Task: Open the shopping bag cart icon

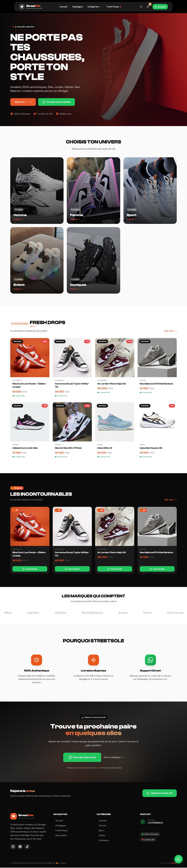Action: (x=148, y=7)
